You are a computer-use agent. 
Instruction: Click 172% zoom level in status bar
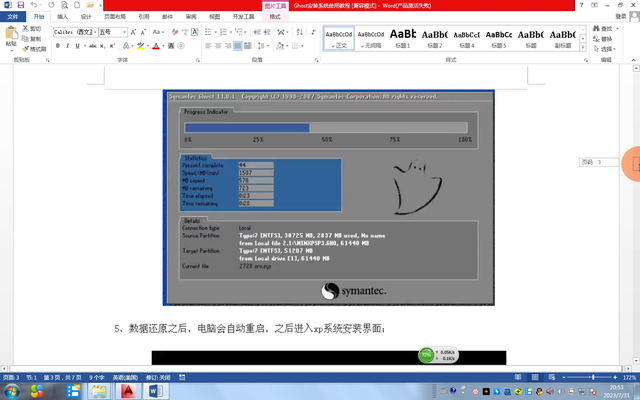[x=629, y=378]
